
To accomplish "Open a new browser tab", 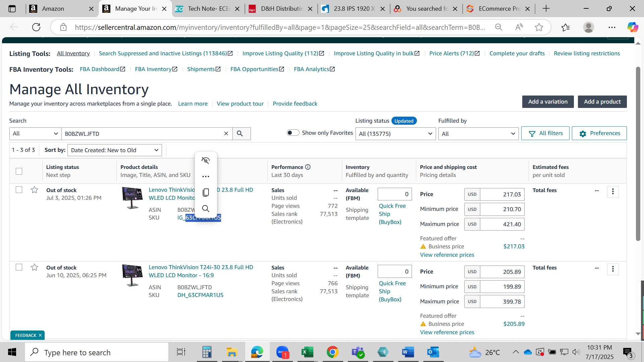I will pyautogui.click(x=546, y=9).
